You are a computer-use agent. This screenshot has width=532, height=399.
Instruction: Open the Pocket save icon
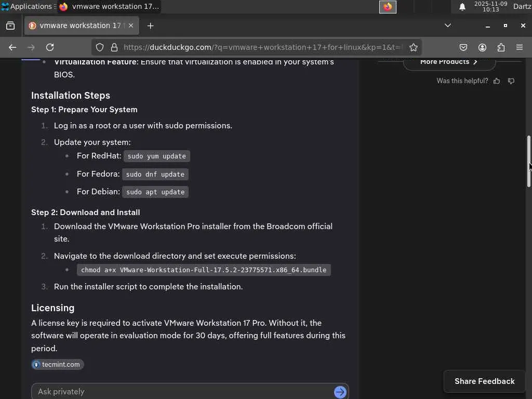point(463,47)
